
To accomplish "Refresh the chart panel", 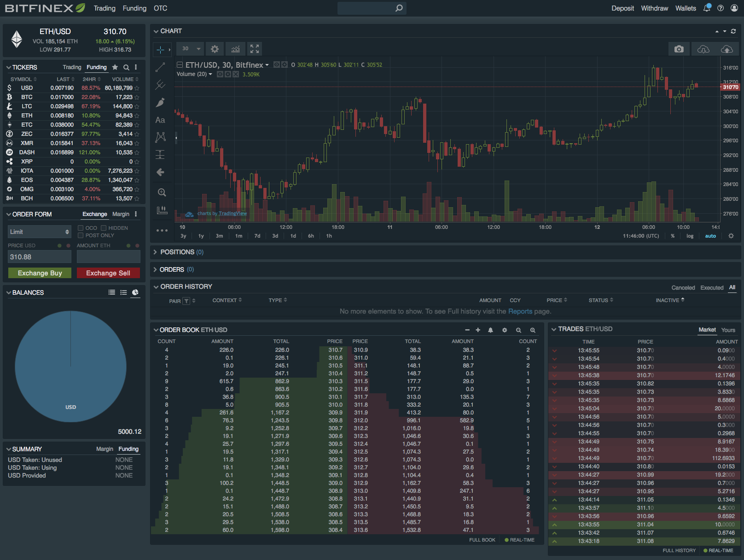I will [x=733, y=31].
